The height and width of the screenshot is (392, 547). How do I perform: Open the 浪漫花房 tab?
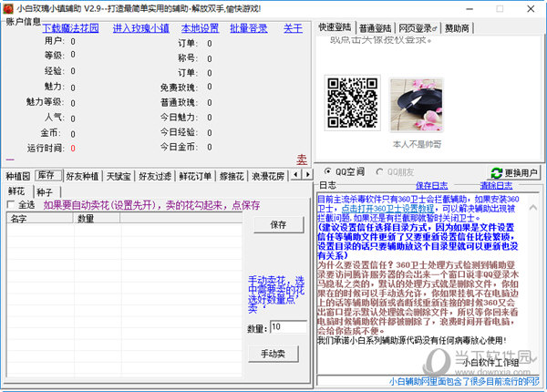[267, 176]
